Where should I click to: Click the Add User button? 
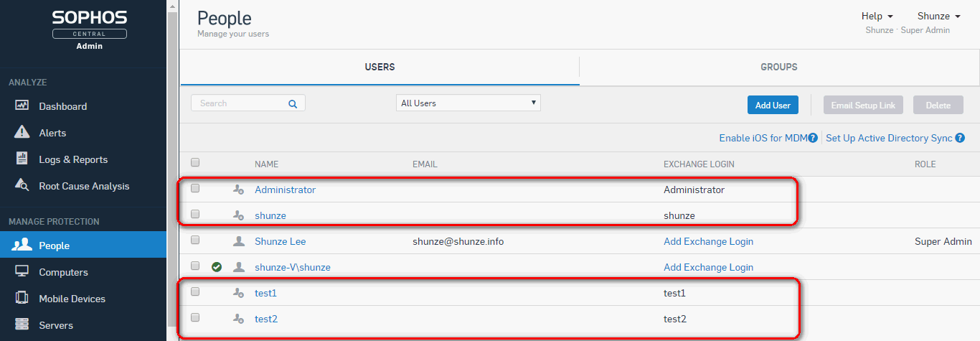[773, 105]
